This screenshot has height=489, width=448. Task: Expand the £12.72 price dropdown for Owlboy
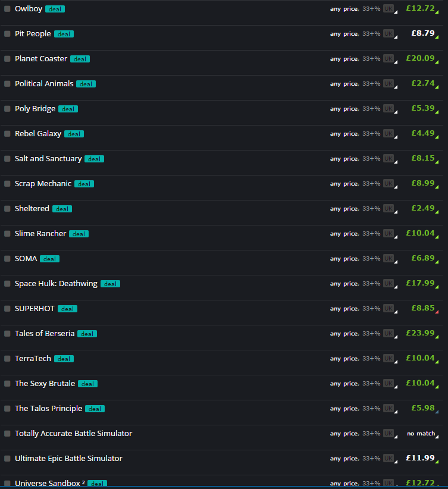click(x=422, y=9)
